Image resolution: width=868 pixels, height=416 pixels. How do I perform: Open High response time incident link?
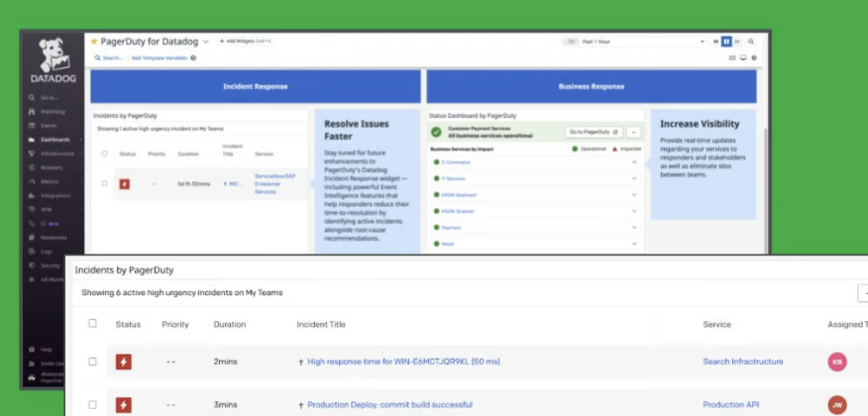pyautogui.click(x=403, y=362)
